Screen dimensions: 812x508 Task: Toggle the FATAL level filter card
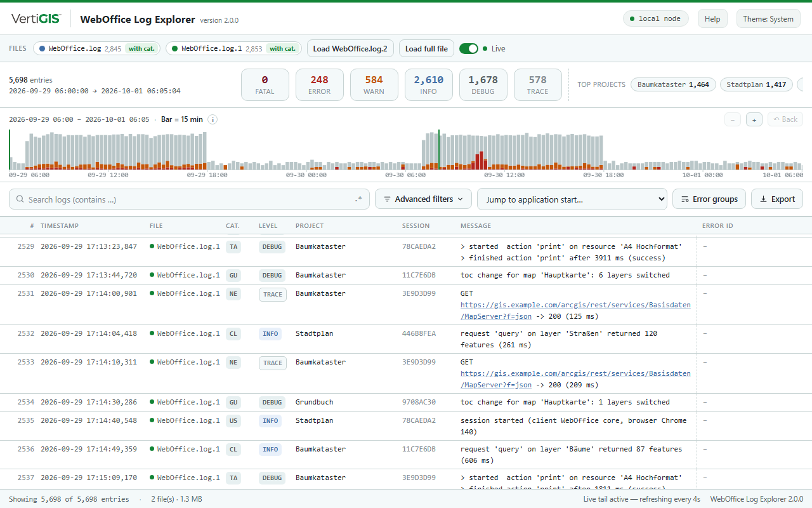click(x=265, y=84)
